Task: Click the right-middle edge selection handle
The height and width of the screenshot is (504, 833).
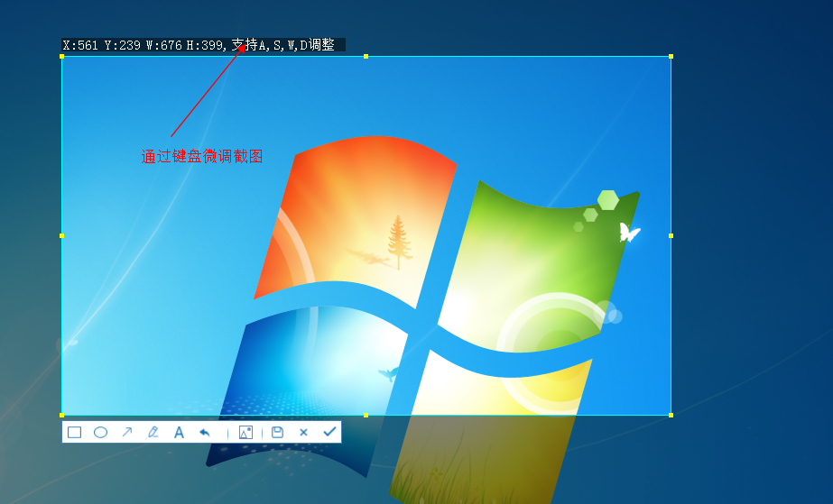Action: click(x=671, y=235)
